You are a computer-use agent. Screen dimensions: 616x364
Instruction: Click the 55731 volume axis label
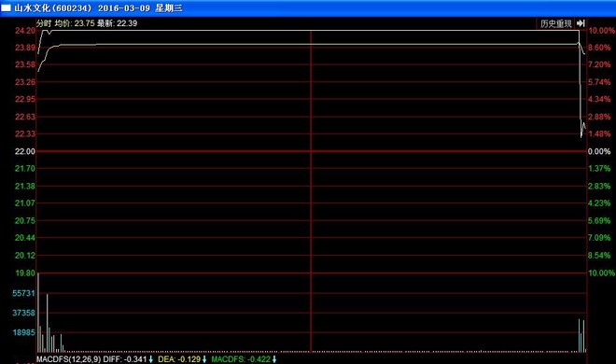tap(23, 293)
